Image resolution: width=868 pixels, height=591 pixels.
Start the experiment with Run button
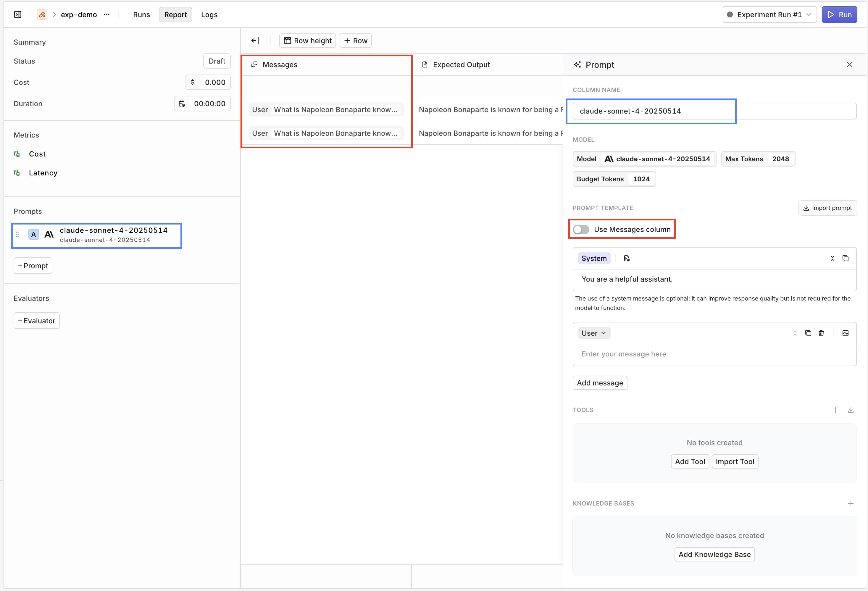pyautogui.click(x=839, y=14)
